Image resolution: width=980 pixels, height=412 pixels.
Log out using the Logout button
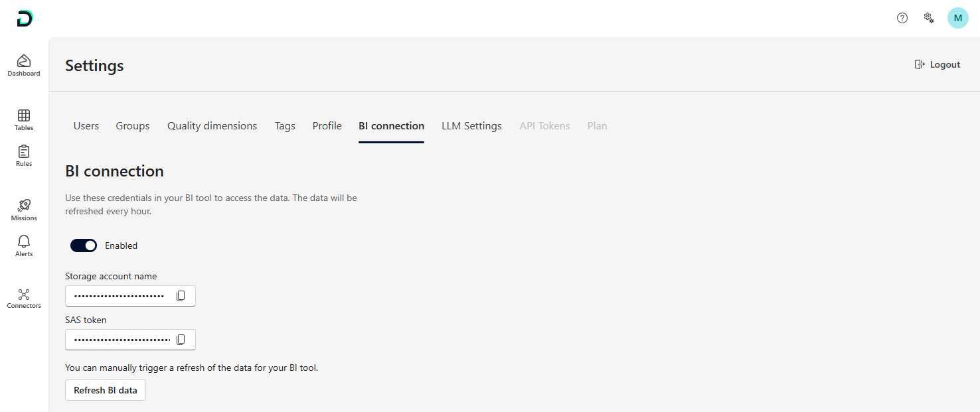[x=938, y=64]
